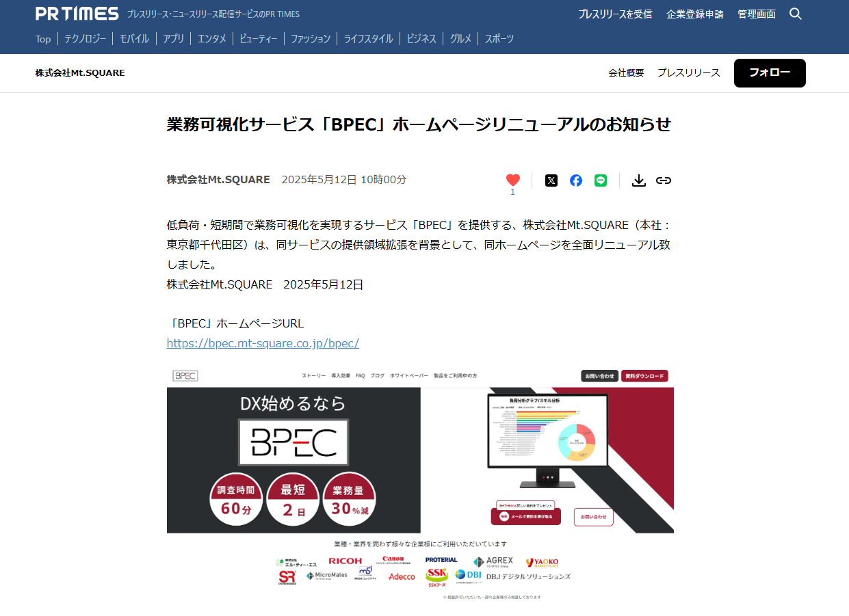Follow 株式会社Mt.SQUARE with フォロー button
The image size is (849, 616).
[x=770, y=73]
